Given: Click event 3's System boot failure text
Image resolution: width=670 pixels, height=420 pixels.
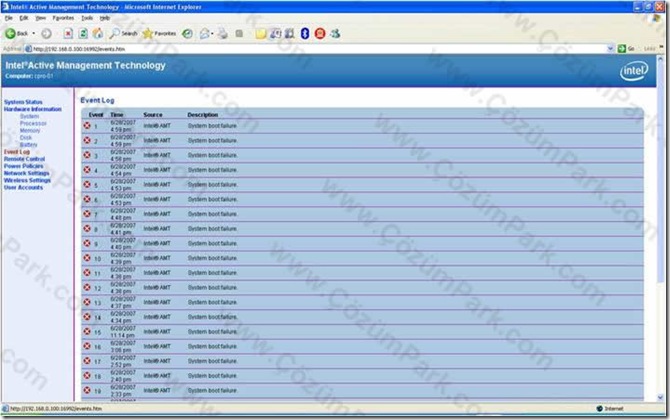Looking at the screenshot, I should pyautogui.click(x=212, y=155).
